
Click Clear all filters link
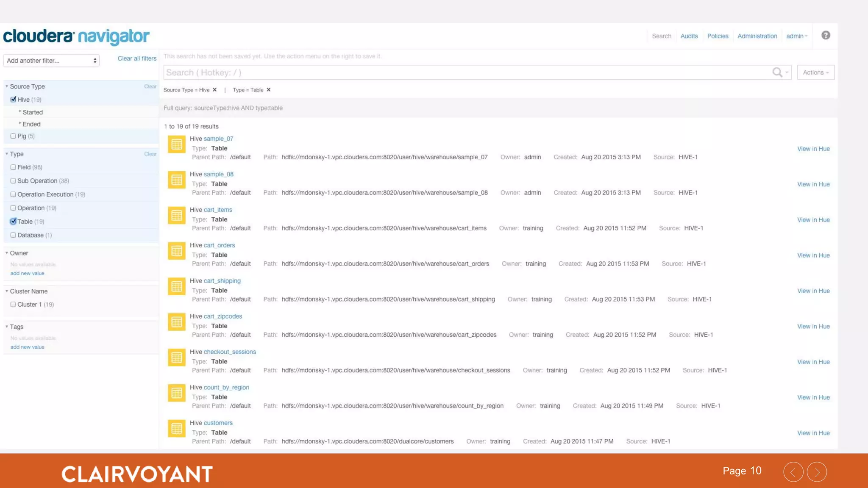137,58
